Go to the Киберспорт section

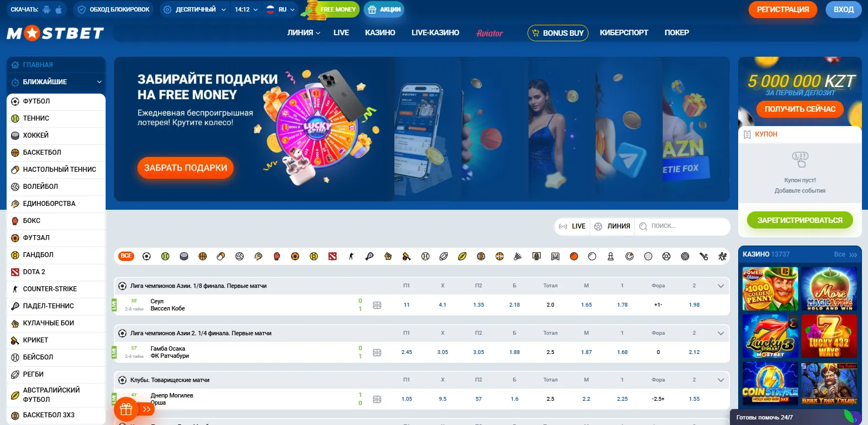624,33
